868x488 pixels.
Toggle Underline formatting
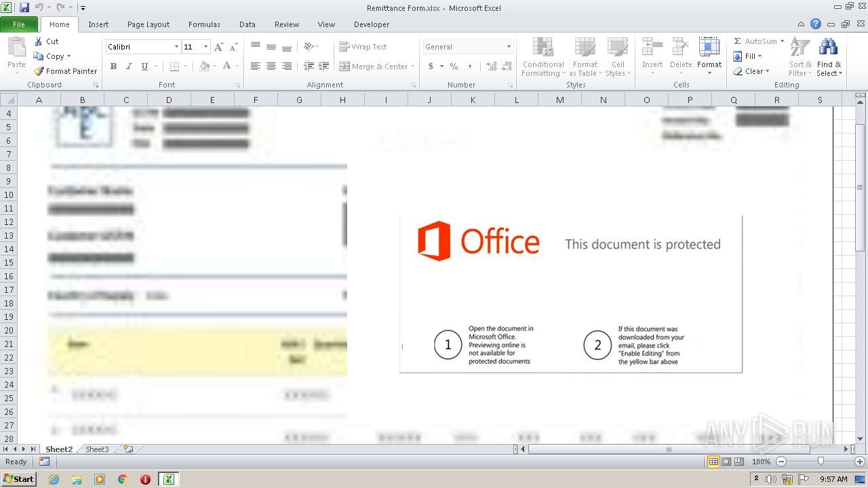click(x=144, y=66)
